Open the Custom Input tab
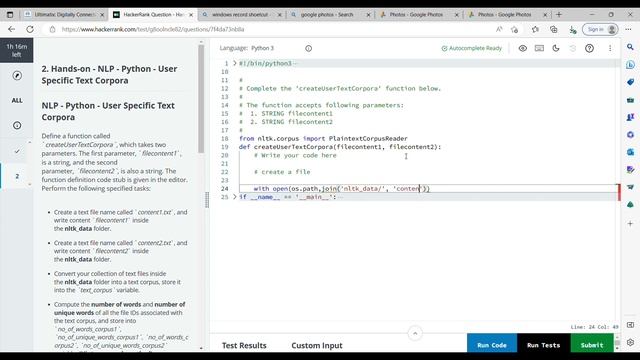Image resolution: width=640 pixels, height=360 pixels. click(x=317, y=345)
